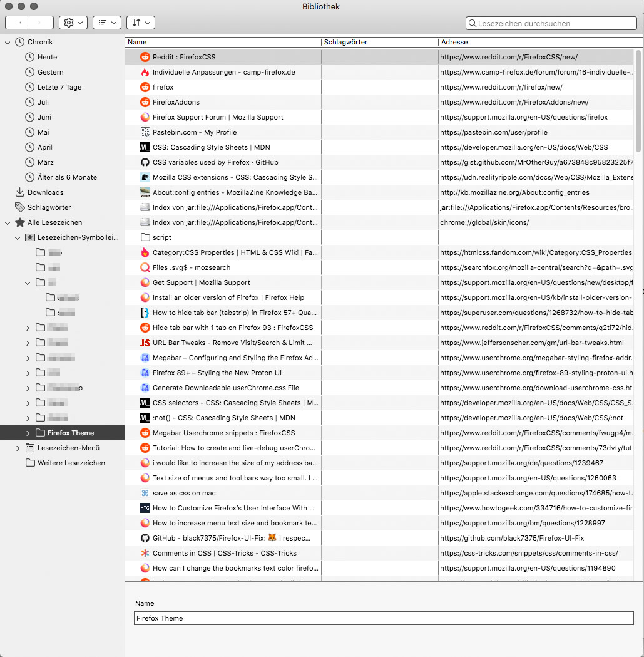Click the Files .svg$ mozsearch icon
The width and height of the screenshot is (644, 657).
145,267
